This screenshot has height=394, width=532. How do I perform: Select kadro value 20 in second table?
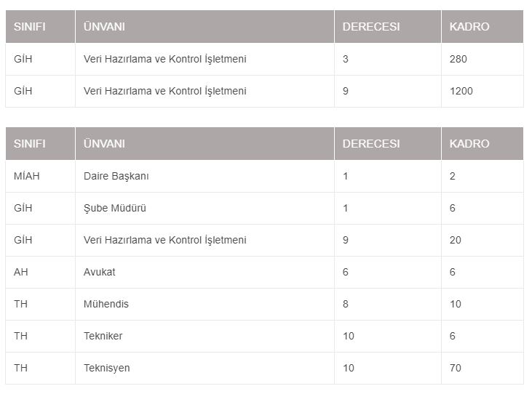click(483, 240)
